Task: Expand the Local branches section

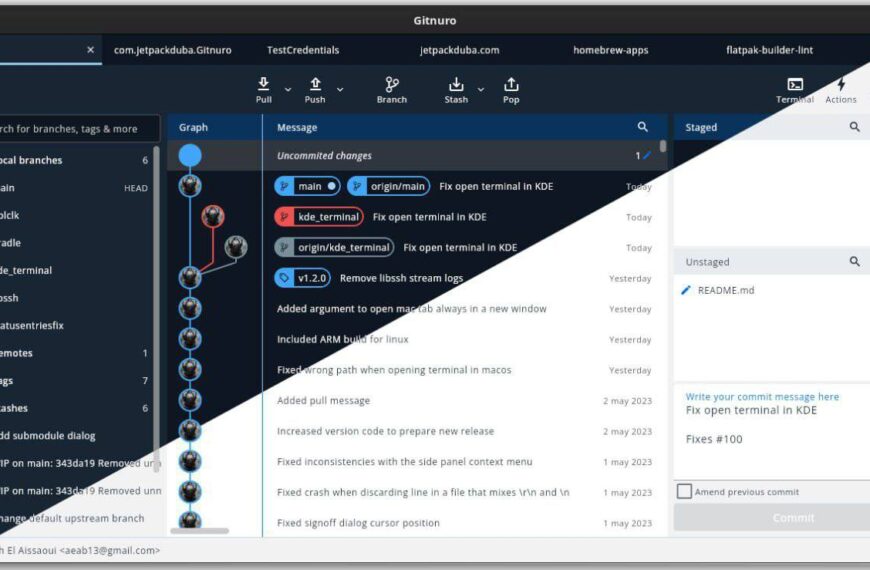Action: click(x=75, y=160)
